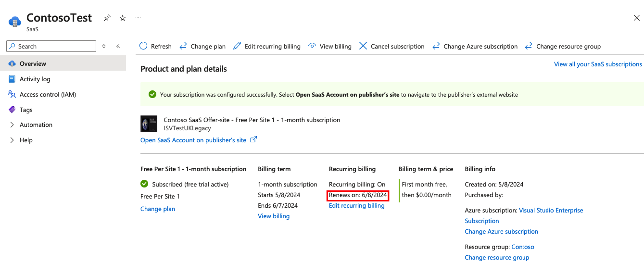Click the Edit recurring billing pencil icon
The height and width of the screenshot is (262, 644).
click(237, 46)
